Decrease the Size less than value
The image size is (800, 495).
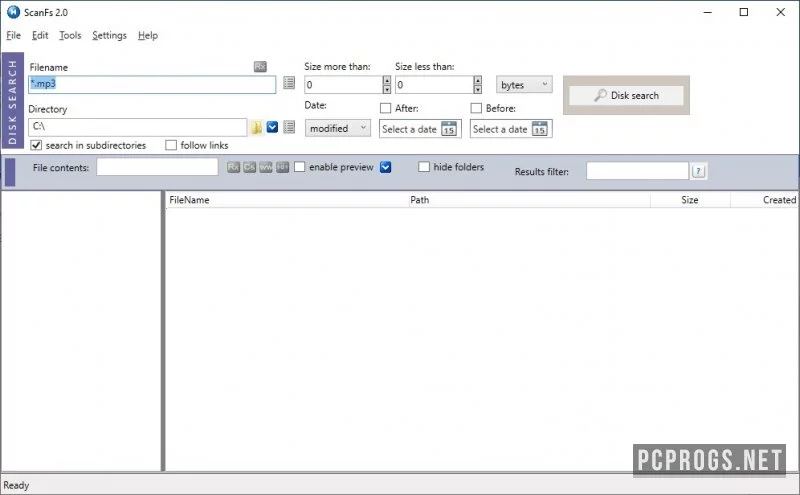478,89
